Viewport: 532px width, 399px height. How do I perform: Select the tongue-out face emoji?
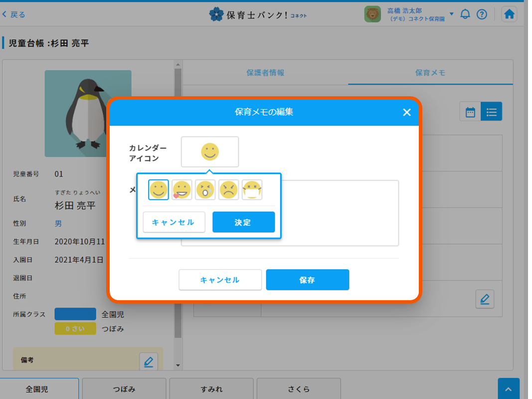[x=181, y=190]
